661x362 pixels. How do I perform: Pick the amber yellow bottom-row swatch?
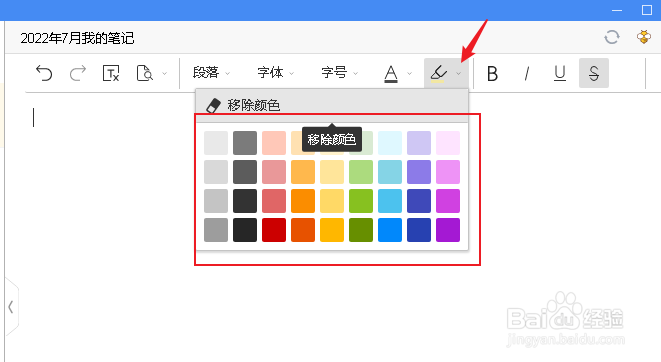[x=332, y=230]
